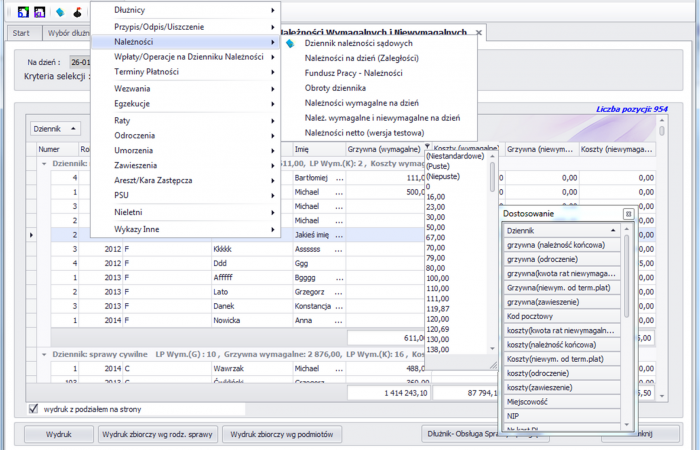
Task: Click Wydruk zbiorczy wg rodz. sprawy button
Action: [x=157, y=434]
